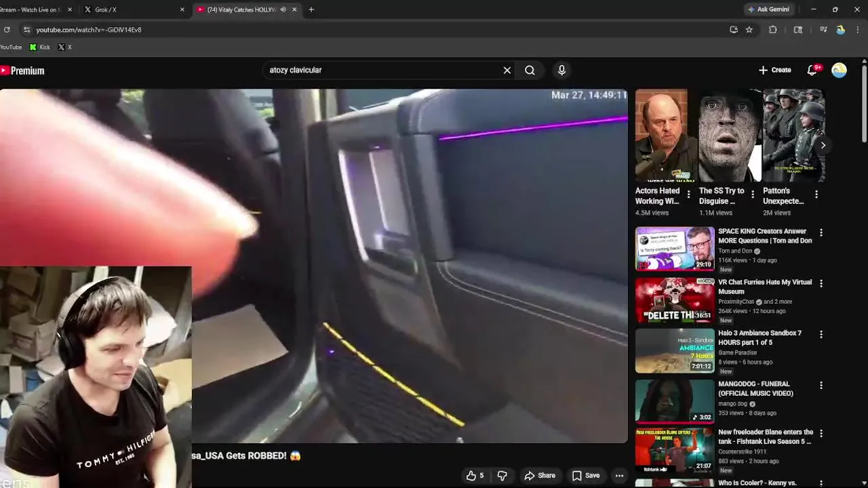
Task: Close the Vitaly Catches YouTube tab
Action: click(294, 9)
